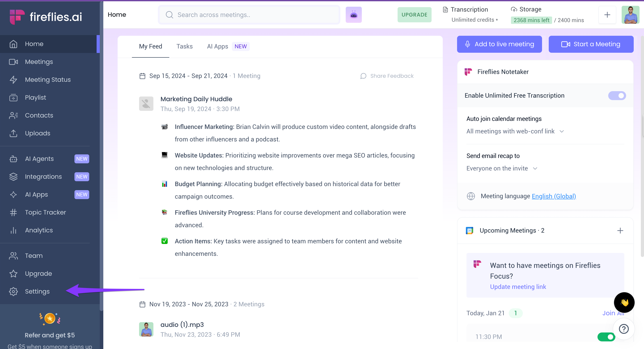644x349 pixels.
Task: Click the Settings gear icon
Action: (x=13, y=292)
